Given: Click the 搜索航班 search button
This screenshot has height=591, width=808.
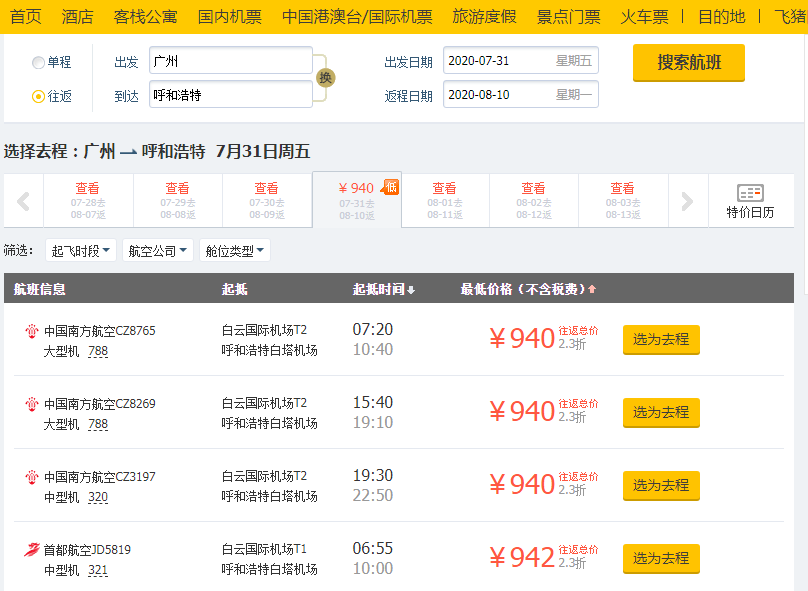Looking at the screenshot, I should 688,62.
